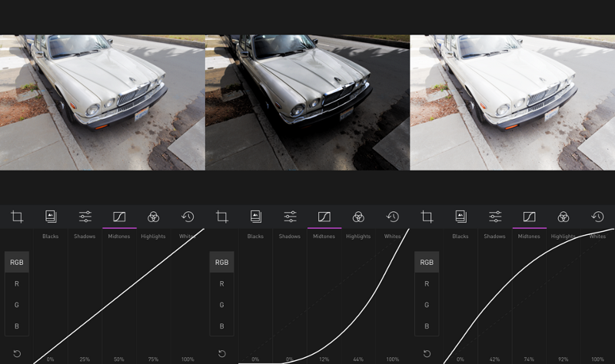This screenshot has height=364, width=615.
Task: Open adjustment sliders in the left panel
Action: point(85,217)
